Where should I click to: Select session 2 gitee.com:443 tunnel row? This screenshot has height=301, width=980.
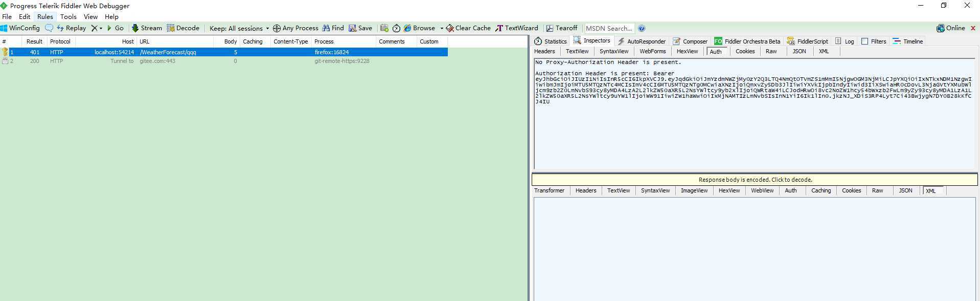coord(224,61)
